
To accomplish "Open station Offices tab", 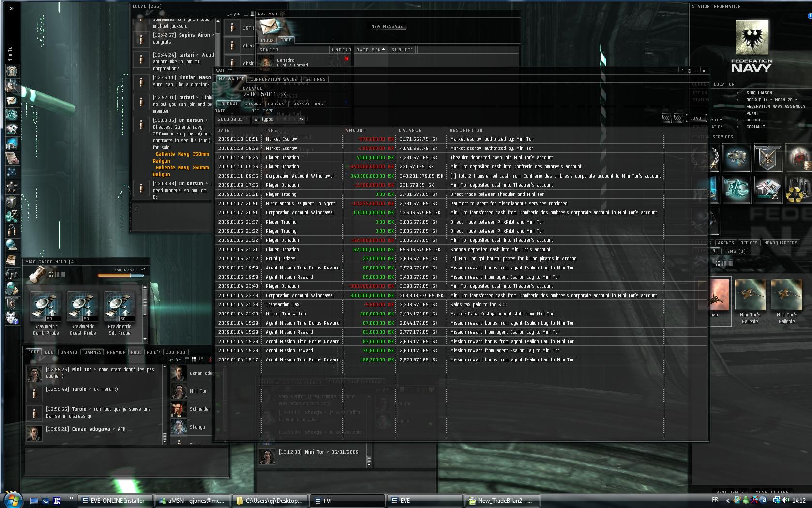I will 749,243.
